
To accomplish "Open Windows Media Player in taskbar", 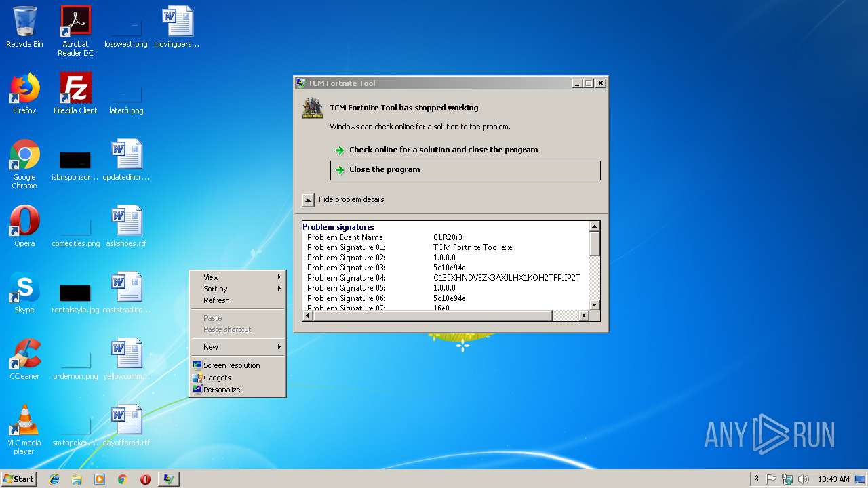I will [x=100, y=479].
